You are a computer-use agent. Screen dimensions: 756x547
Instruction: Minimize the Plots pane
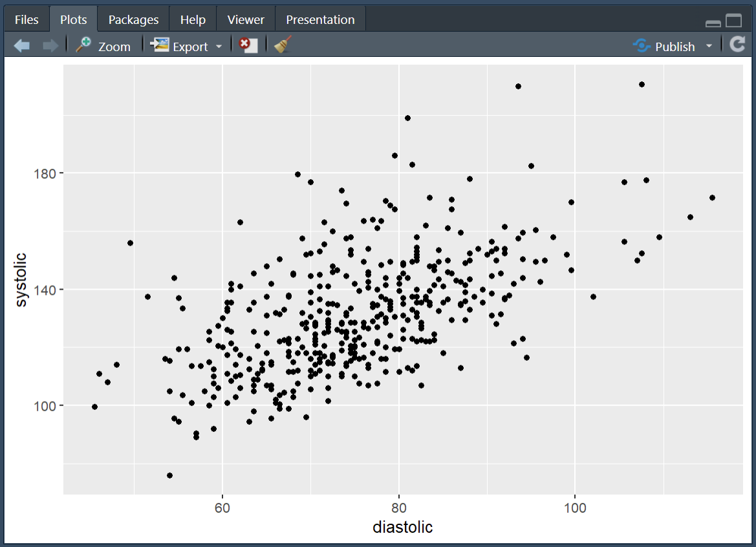point(713,23)
